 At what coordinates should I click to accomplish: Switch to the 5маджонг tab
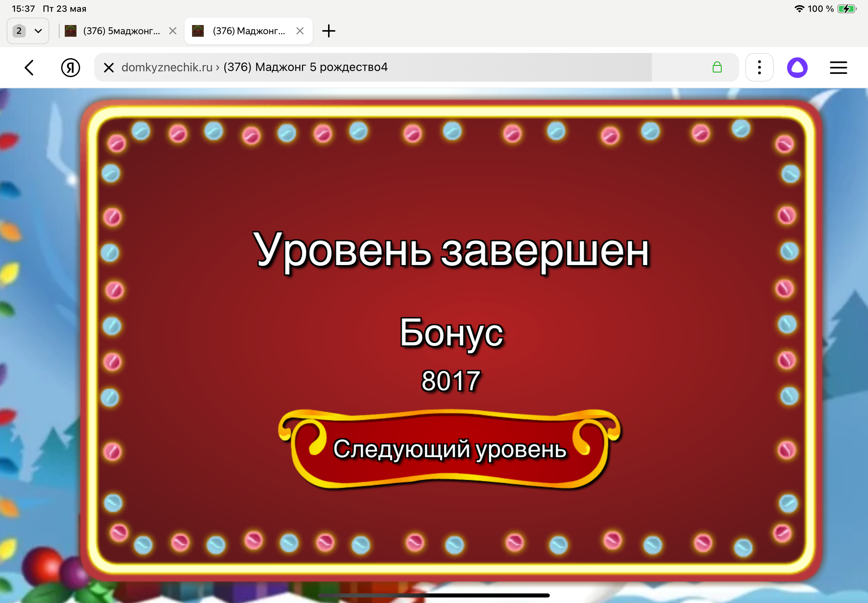pos(121,31)
